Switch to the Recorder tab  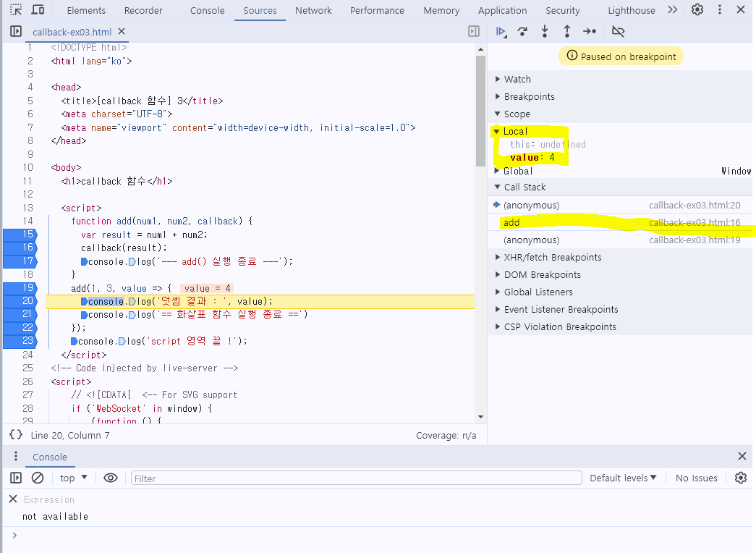click(143, 10)
